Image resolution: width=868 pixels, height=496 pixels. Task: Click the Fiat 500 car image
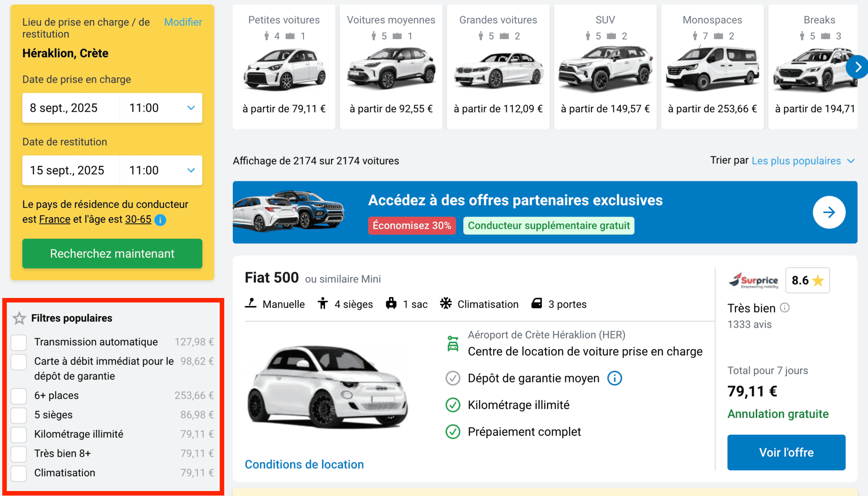[x=328, y=387]
